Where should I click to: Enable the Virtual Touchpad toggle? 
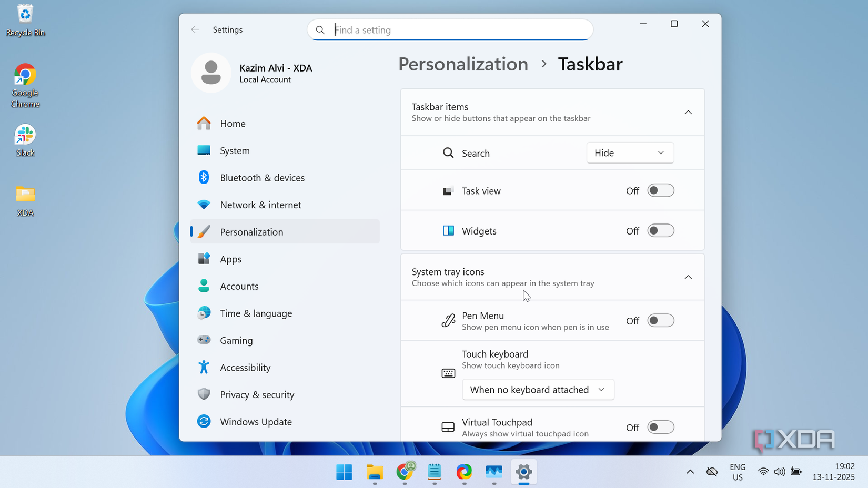pos(661,427)
